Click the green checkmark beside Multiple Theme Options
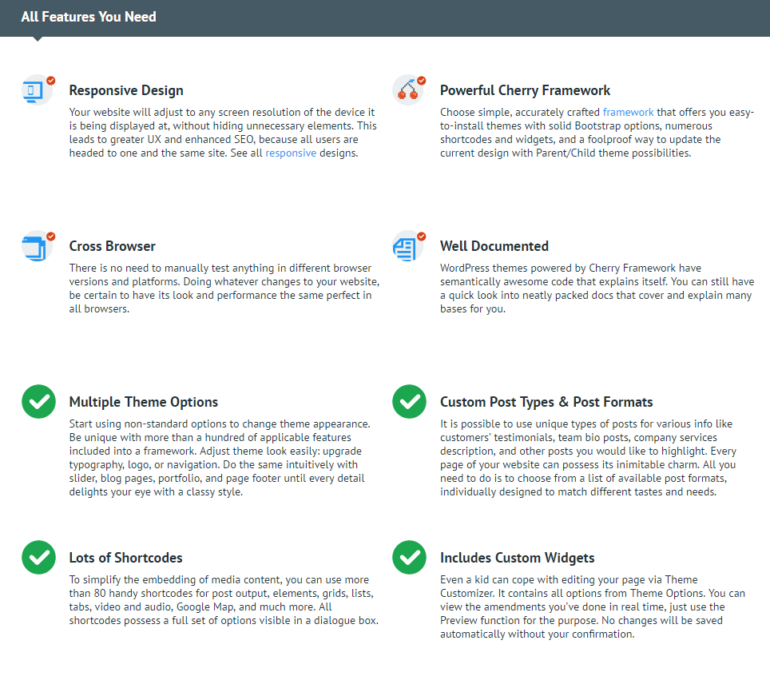Screen dimensions: 770x700 click(38, 401)
